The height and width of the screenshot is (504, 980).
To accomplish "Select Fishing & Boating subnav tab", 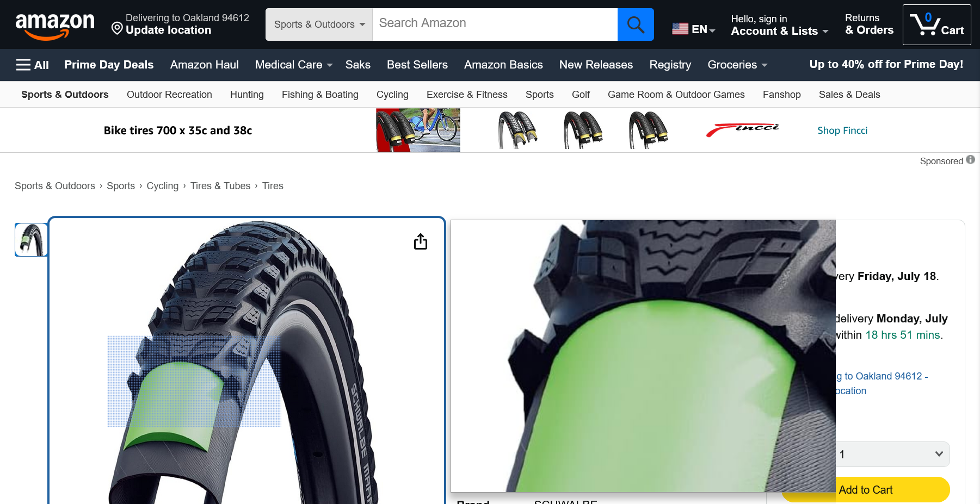I will [320, 95].
